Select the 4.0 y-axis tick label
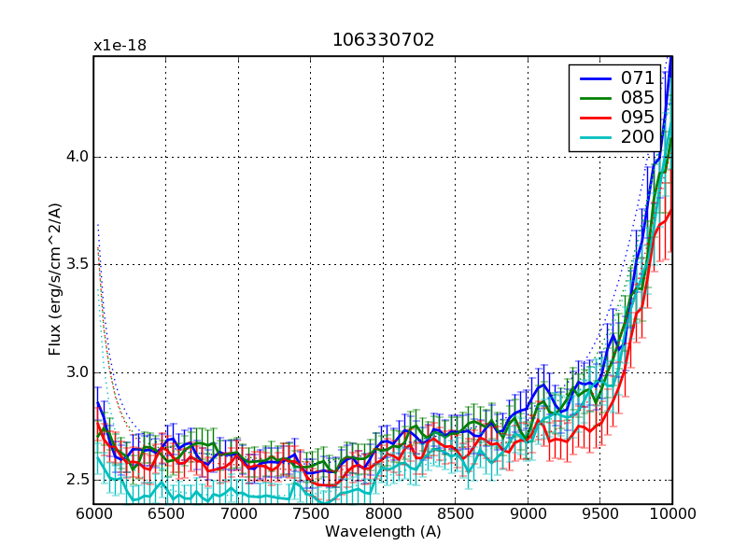 pos(76,157)
